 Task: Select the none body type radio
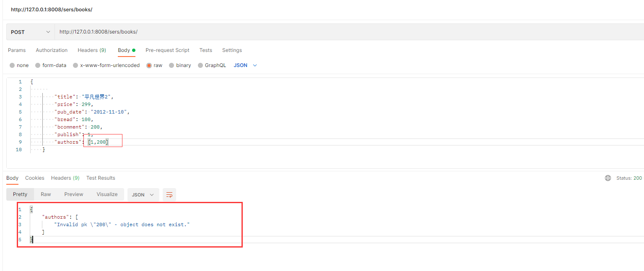coord(12,65)
